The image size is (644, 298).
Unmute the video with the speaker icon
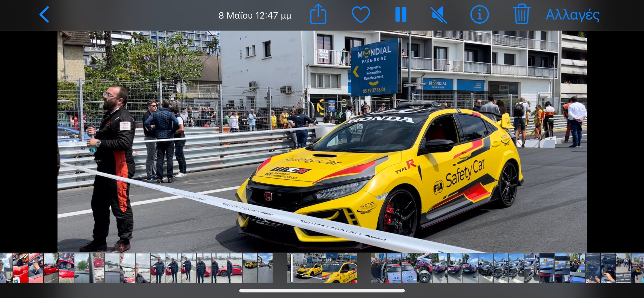439,15
